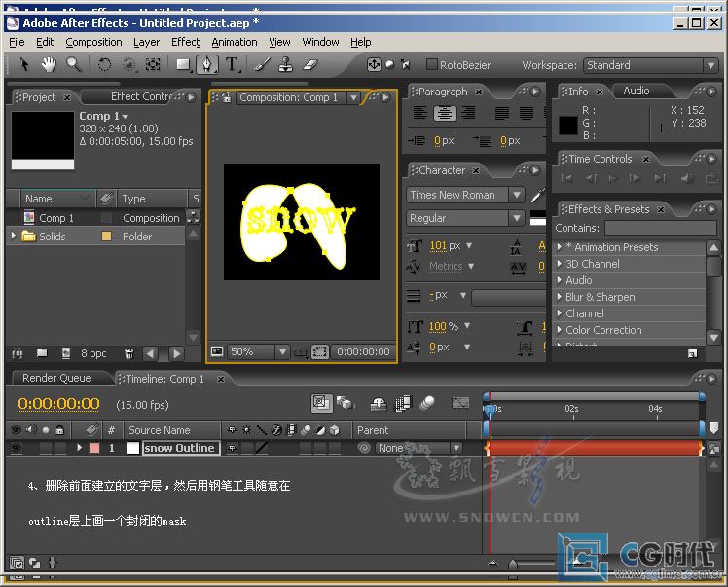Viewport: 728px width, 587px height.
Task: Click the Project panel new composition icon
Action: click(66, 353)
